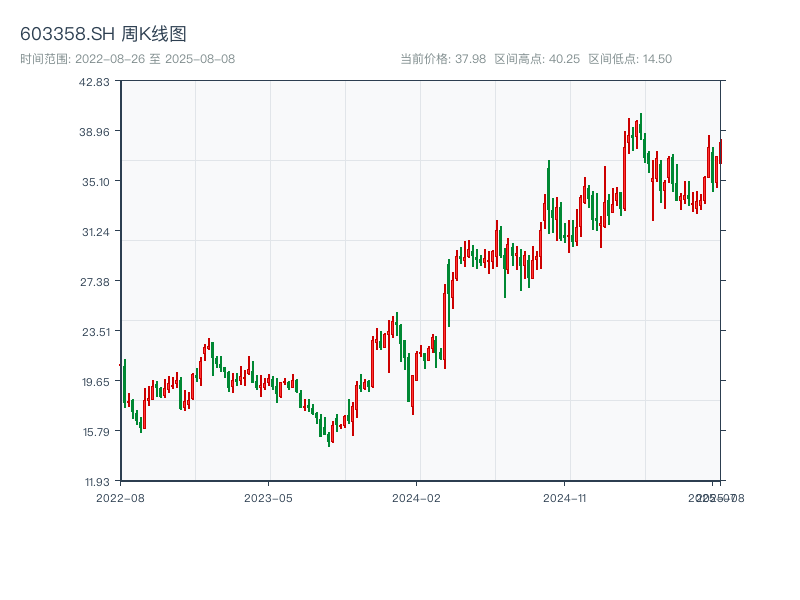Click the current price 当前价格: 37.98
Screen dimensions: 800x600
(443, 59)
